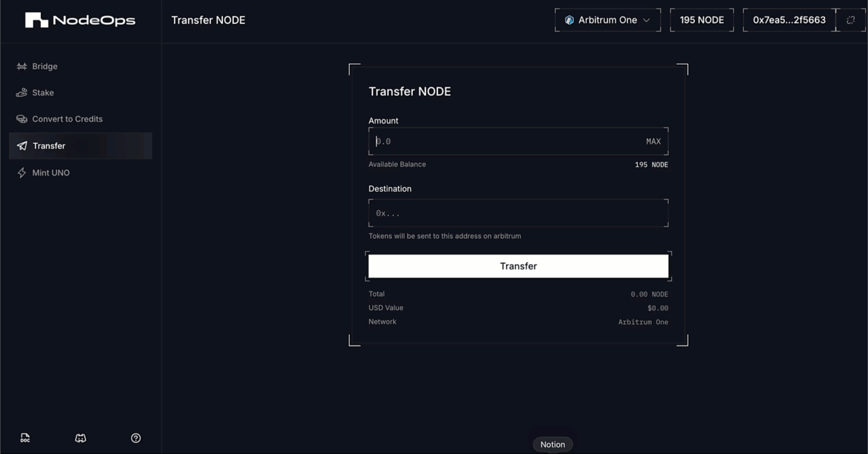The image size is (868, 454).
Task: Click the Available Balance label
Action: click(397, 165)
